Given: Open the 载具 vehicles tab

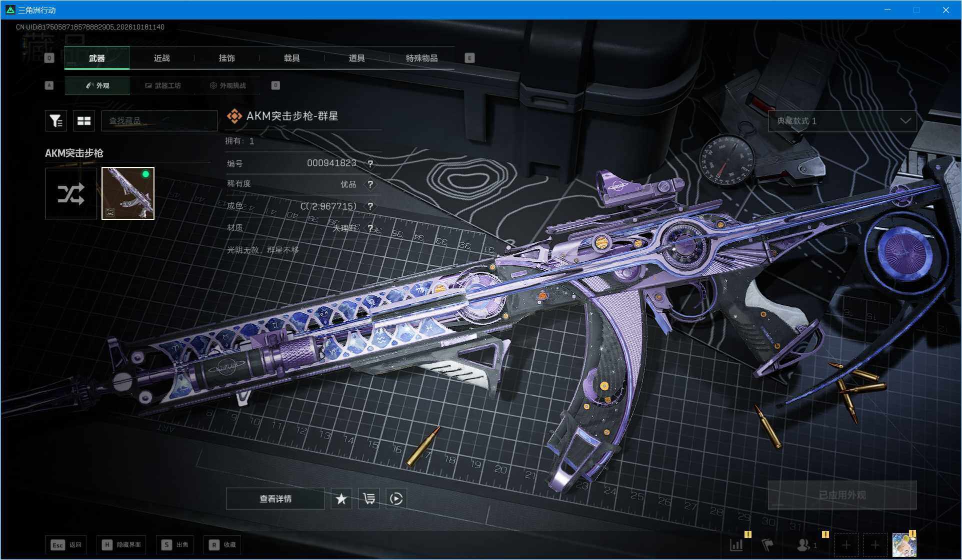Looking at the screenshot, I should coord(291,58).
